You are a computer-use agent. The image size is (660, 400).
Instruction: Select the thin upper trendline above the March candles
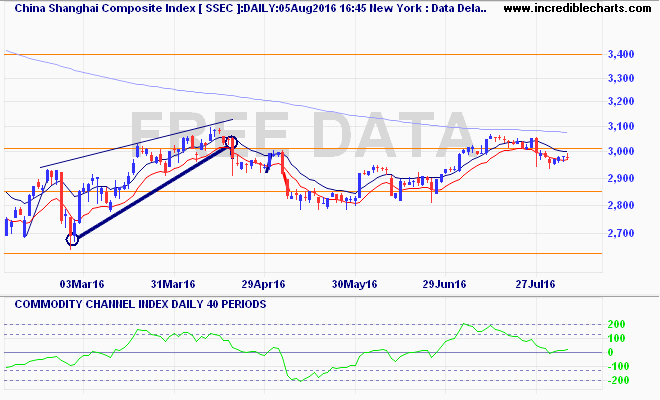coord(136,143)
